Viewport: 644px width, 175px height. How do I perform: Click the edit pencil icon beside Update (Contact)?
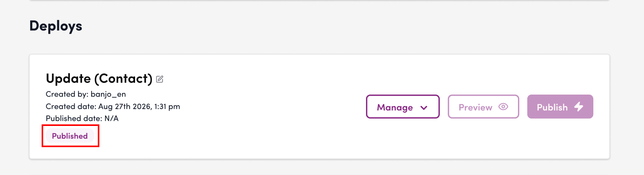tap(159, 79)
